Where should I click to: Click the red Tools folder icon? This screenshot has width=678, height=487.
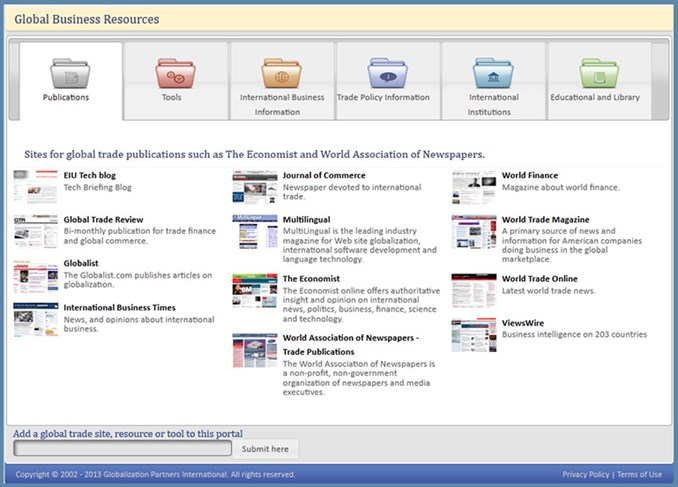pos(176,74)
